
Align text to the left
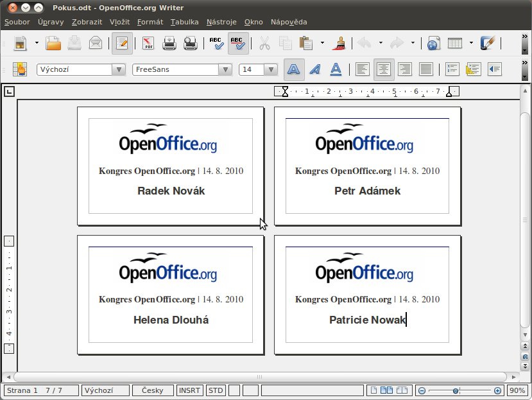pyautogui.click(x=363, y=69)
